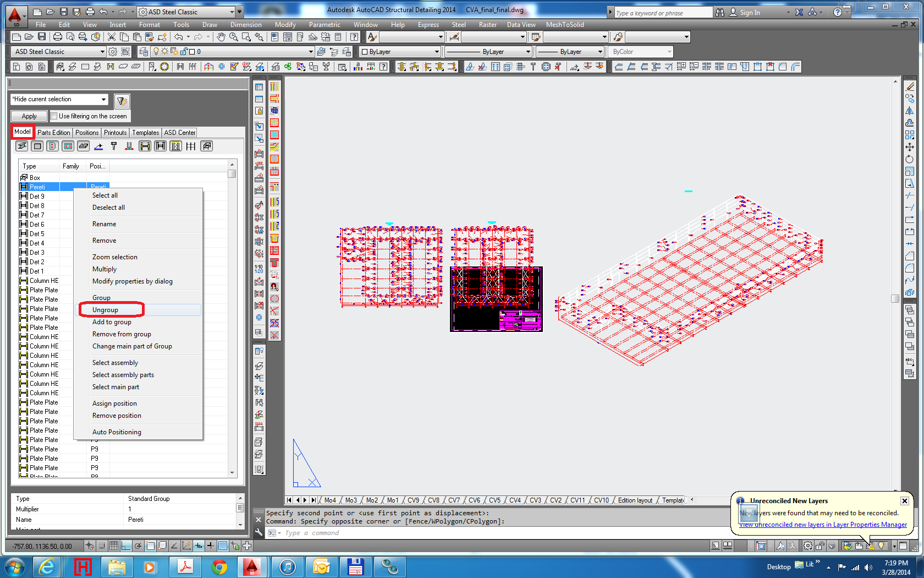Click the wrench customize icon near command line
Screen dimensions: 924x578
tap(258, 532)
